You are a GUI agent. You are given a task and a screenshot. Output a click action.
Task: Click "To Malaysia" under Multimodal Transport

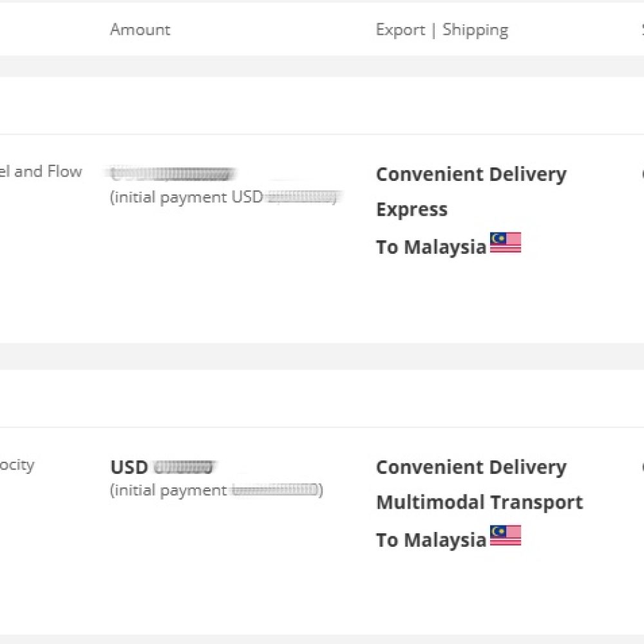[431, 540]
